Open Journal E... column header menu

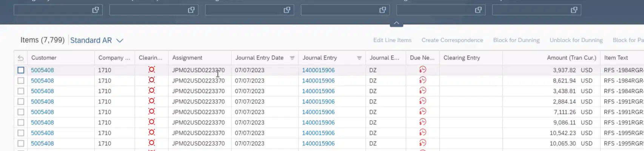[385, 58]
